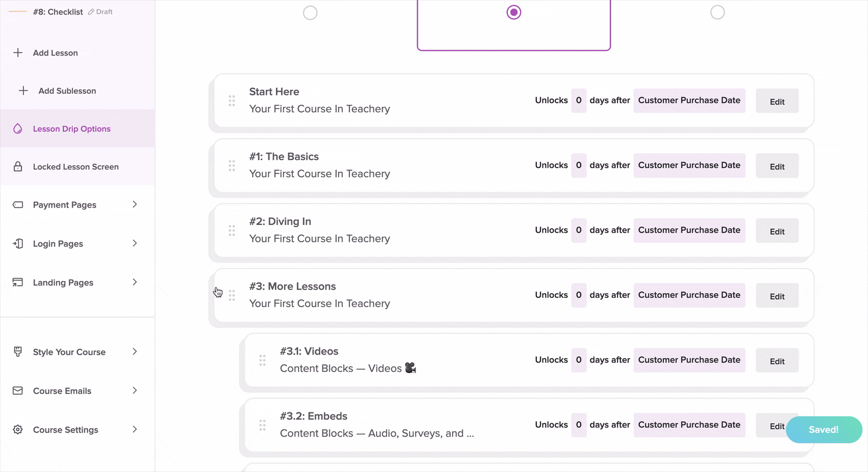This screenshot has width=868, height=472.
Task: Expand the Course Settings chevron
Action: (135, 429)
